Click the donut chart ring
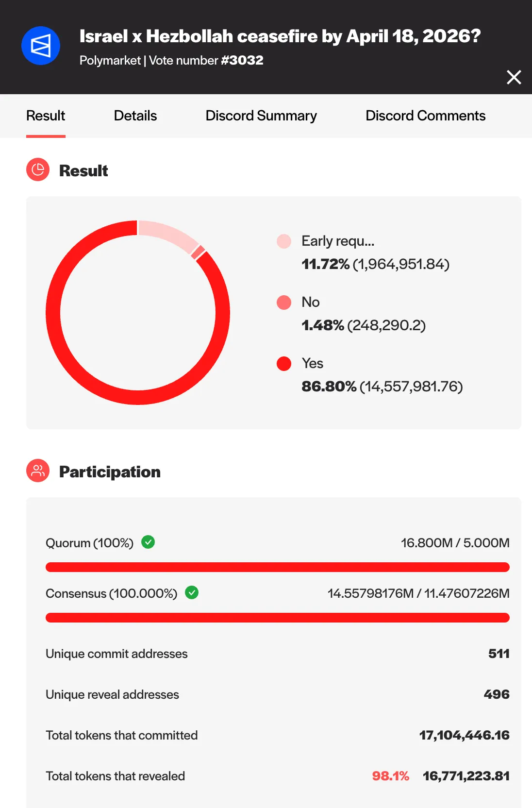Image resolution: width=532 pixels, height=808 pixels. (53, 313)
